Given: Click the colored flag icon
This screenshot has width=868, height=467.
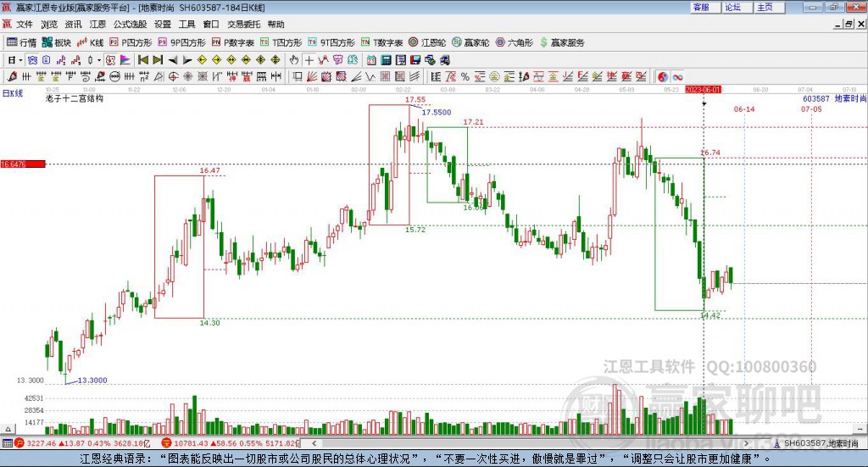Looking at the screenshot, I should pyautogui.click(x=125, y=60).
